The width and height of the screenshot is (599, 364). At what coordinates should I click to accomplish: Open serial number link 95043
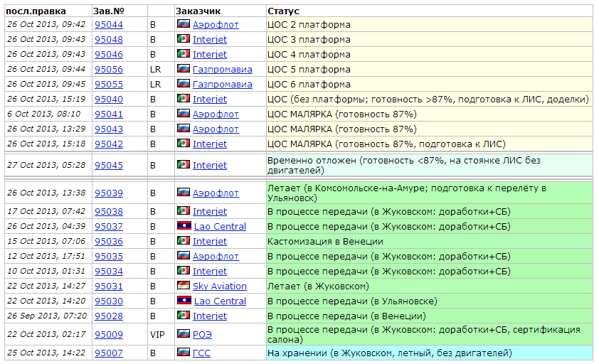(x=109, y=129)
